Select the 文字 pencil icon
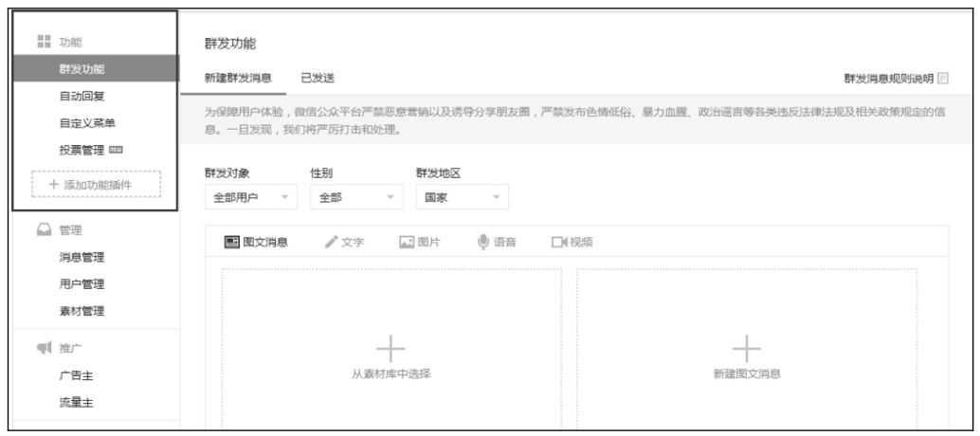 332,243
